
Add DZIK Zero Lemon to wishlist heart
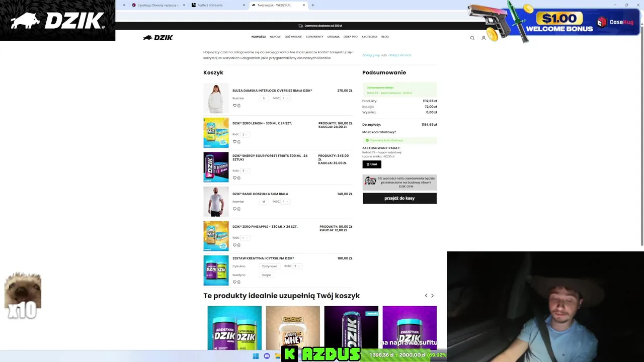click(234, 142)
